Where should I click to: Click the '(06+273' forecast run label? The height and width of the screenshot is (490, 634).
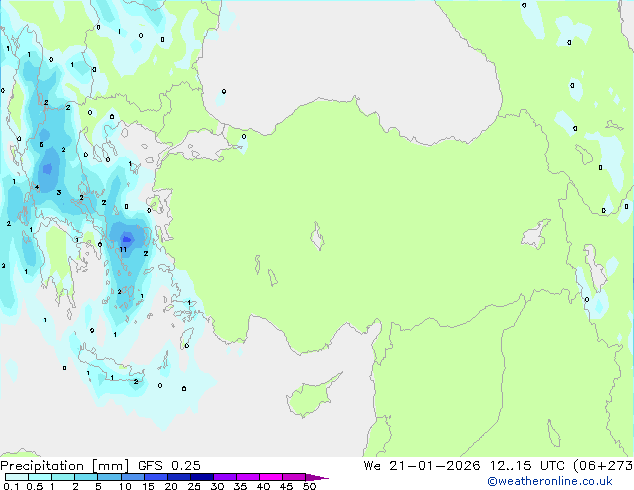603,466
